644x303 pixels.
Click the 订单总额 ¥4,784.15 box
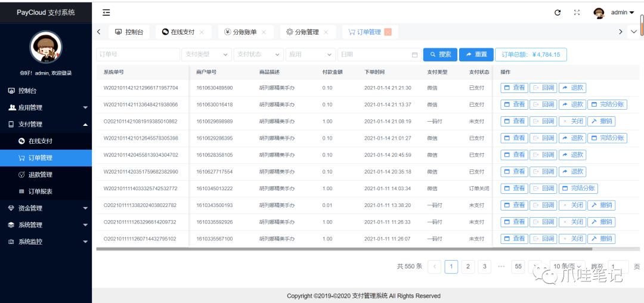531,54
